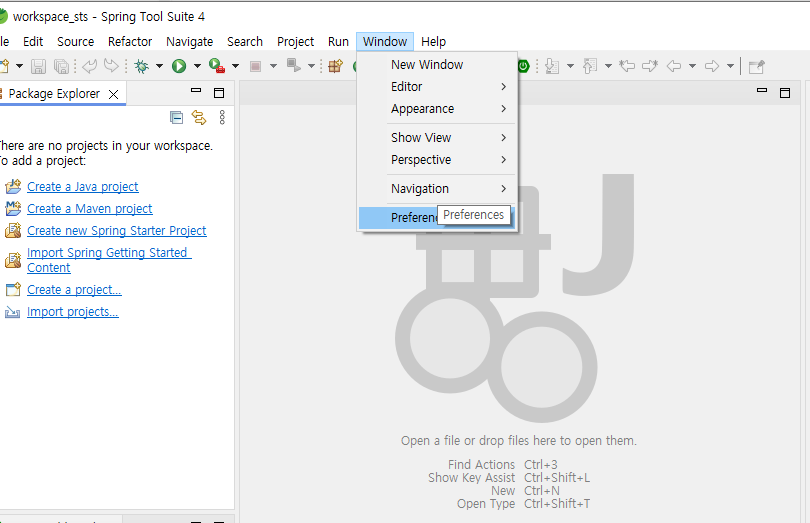810x523 pixels.
Task: Open the Refactor menu
Action: point(130,41)
